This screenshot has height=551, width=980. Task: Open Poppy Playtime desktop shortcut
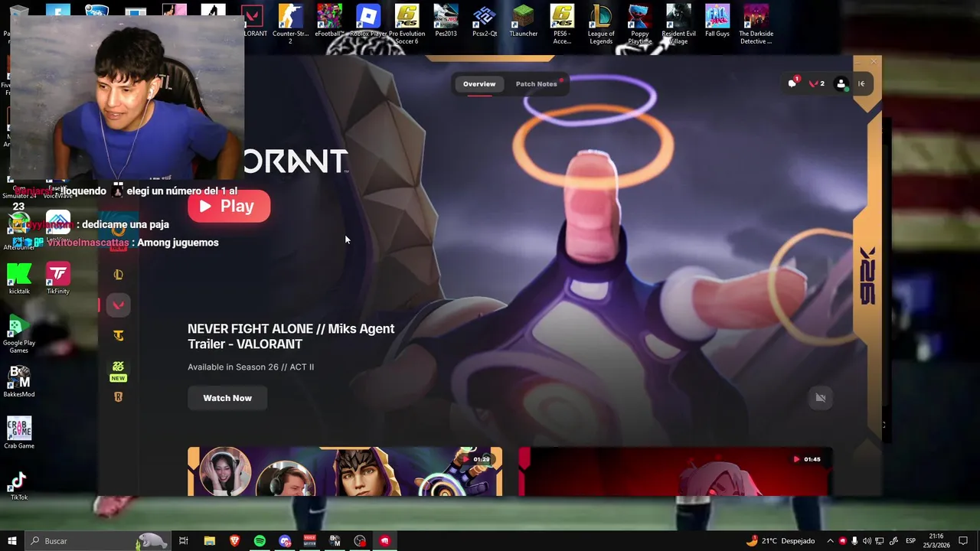pyautogui.click(x=639, y=24)
